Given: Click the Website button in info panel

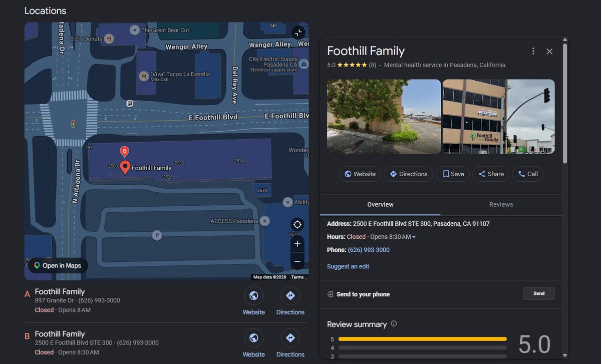Looking at the screenshot, I should point(360,174).
